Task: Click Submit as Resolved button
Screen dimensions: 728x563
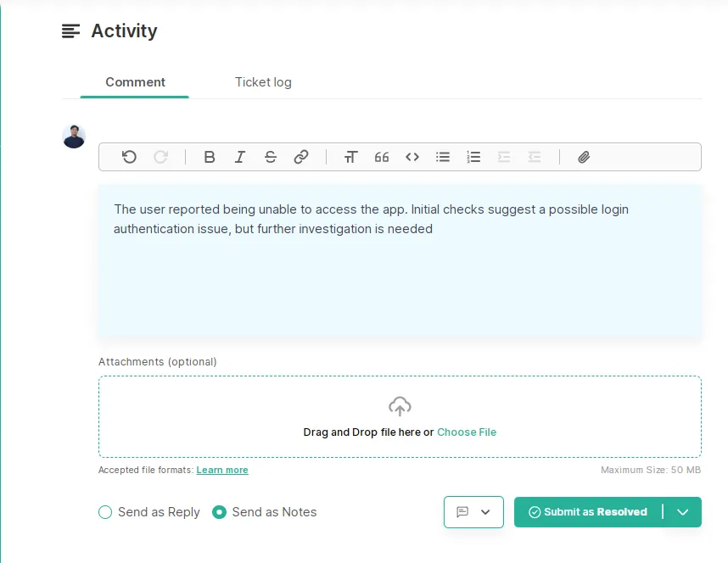Action: click(588, 512)
